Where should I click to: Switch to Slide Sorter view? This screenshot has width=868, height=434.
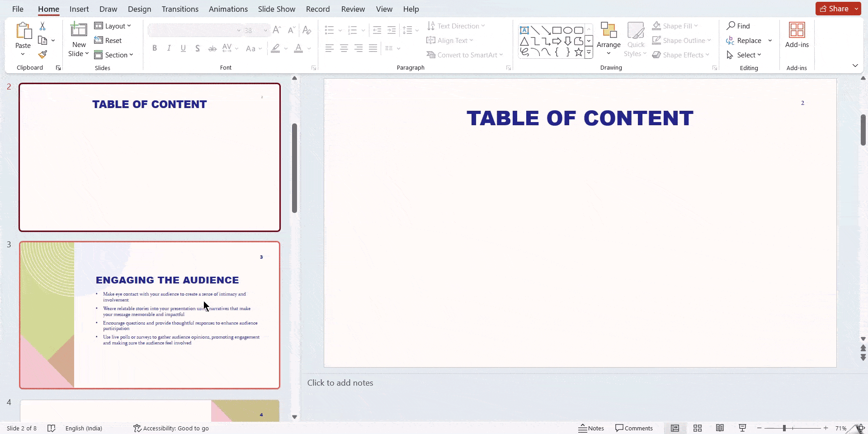698,428
